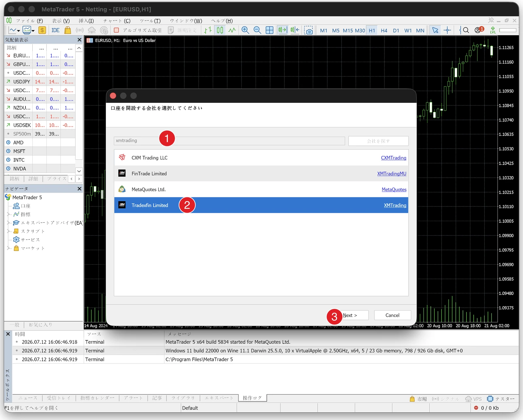Switch chart to bar chart mode
523x420 pixels.
pyautogui.click(x=208, y=30)
